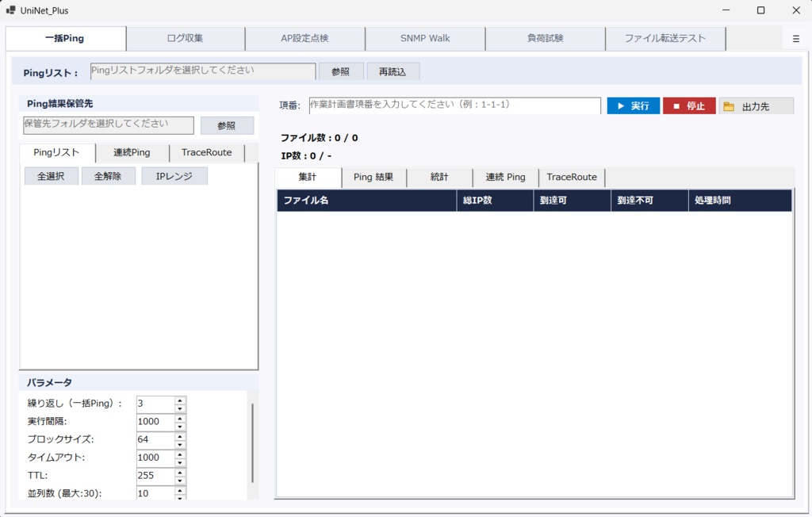
Task: Click the 再読込 reload button
Action: click(x=393, y=71)
